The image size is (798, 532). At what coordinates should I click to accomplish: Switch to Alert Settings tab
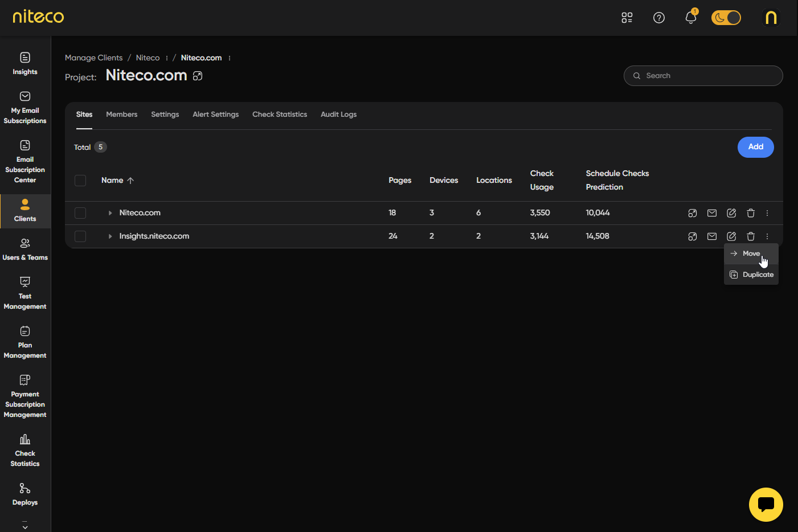216,114
